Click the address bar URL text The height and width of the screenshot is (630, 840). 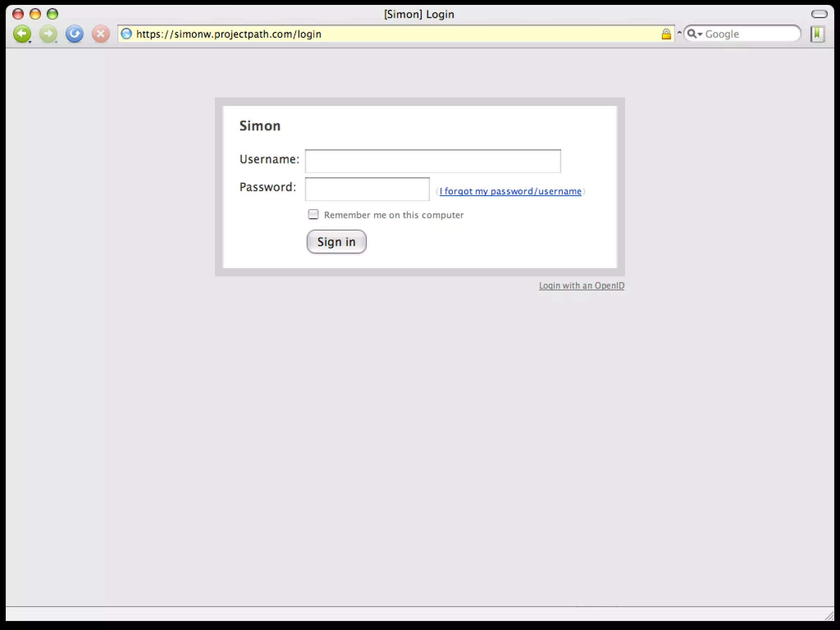228,34
